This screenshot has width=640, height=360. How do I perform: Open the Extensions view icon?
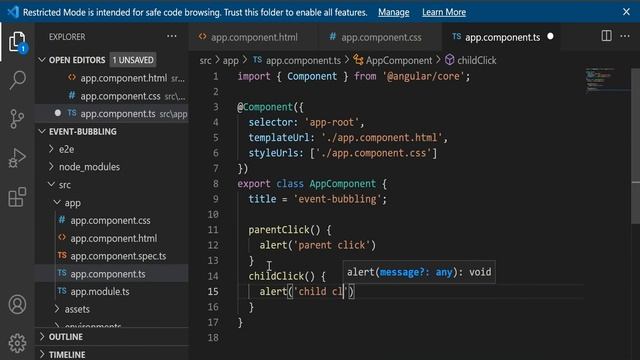[17, 197]
